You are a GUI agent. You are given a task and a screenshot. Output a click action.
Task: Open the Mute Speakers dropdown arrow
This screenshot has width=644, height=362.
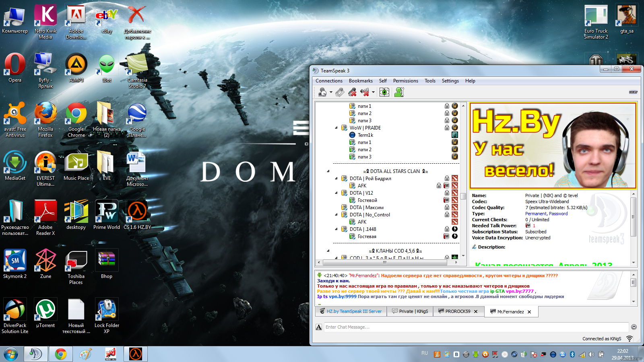[373, 92]
